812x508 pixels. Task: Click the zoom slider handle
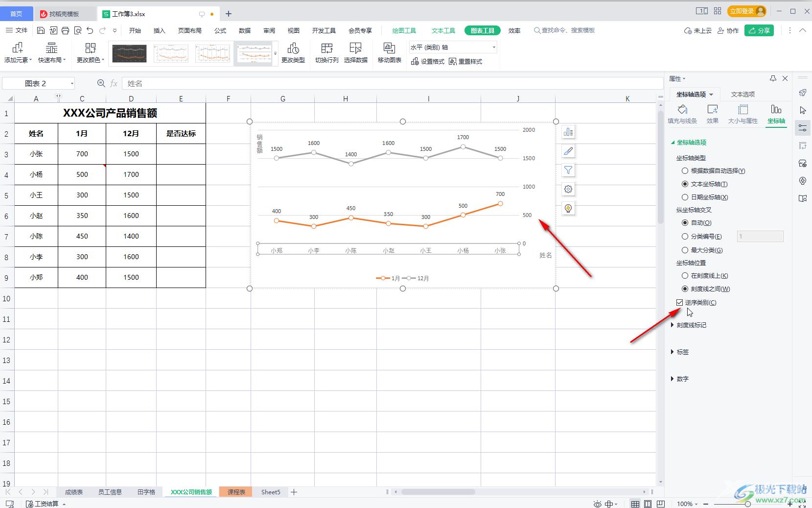coord(747,504)
